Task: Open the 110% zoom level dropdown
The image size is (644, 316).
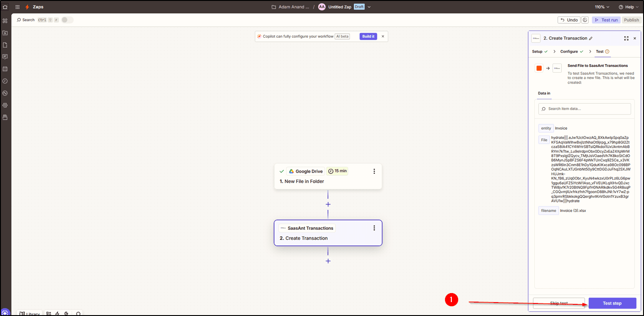Action: 602,7
